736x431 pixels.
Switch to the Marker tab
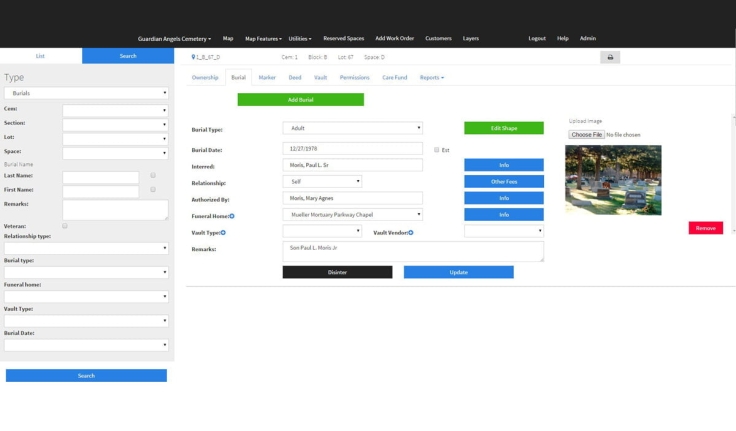coord(267,77)
